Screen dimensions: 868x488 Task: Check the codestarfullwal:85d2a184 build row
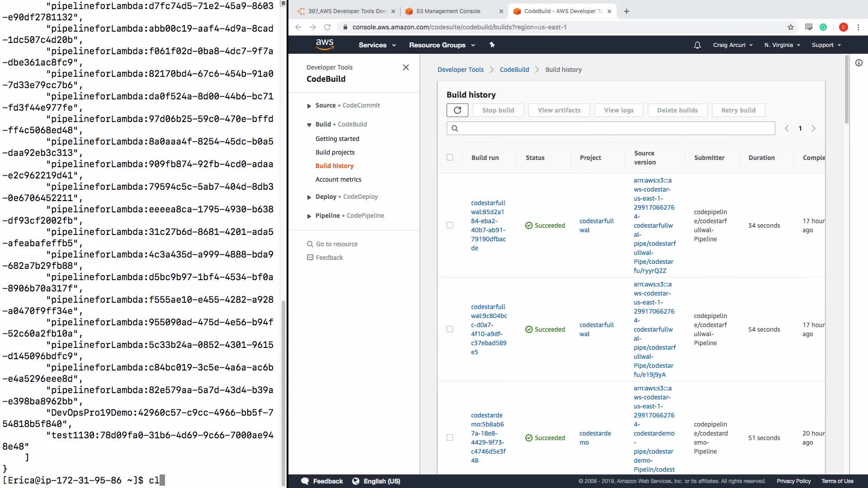449,225
